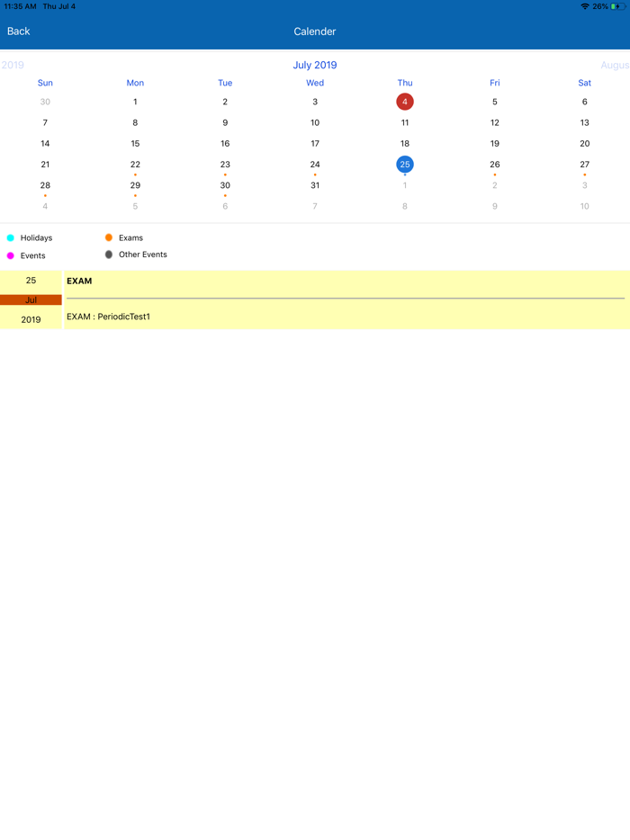Select July 24 on the calendar
The width and height of the screenshot is (630, 840).
coord(315,165)
